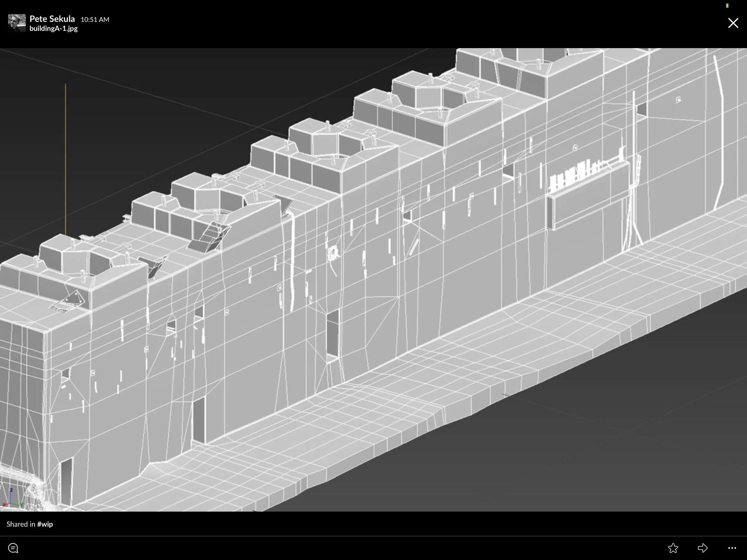This screenshot has width=747, height=560.
Task: Click the "Shared in" caption text
Action: click(x=21, y=524)
